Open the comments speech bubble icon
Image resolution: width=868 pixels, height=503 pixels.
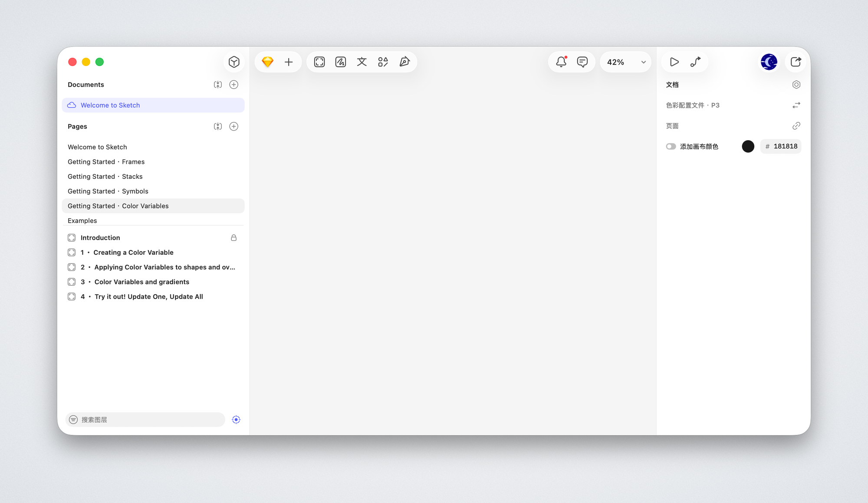[x=582, y=62]
